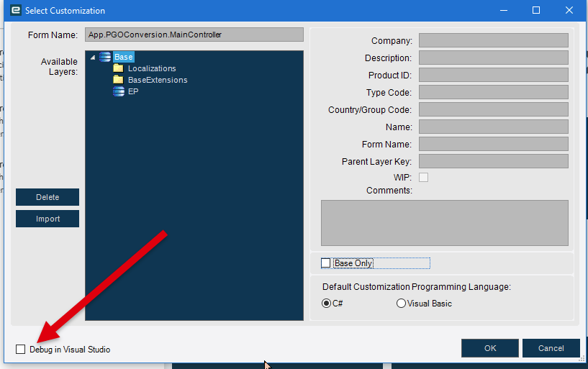Screen dimensions: 588x369
Task: Check the Base Only checkbox
Action: 326,263
